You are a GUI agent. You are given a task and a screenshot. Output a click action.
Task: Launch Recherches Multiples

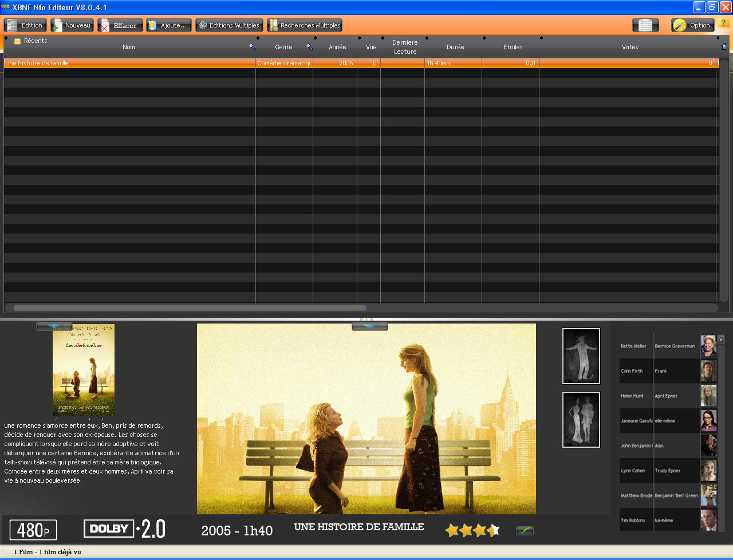(x=305, y=25)
